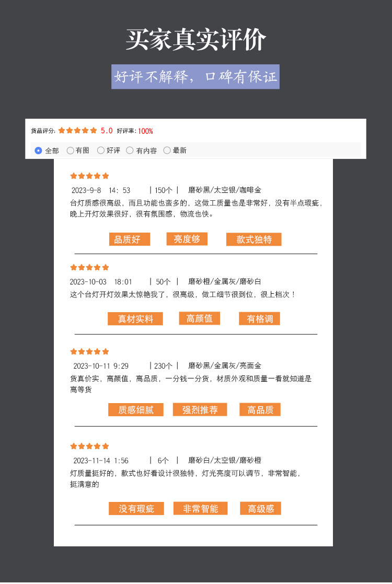Click the 高级感 tag

pos(260,508)
